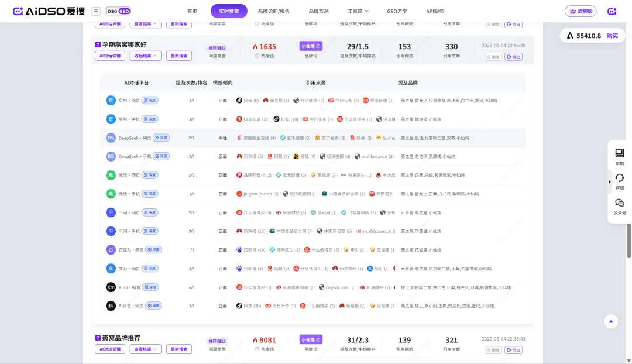The height and width of the screenshot is (364, 632).
Task: Click the DSO GEO badge
Action: pos(118,11)
